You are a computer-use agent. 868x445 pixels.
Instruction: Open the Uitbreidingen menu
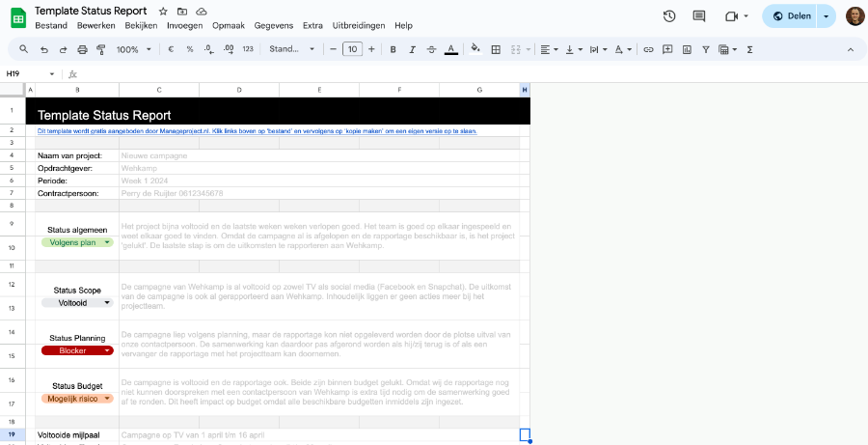coord(359,25)
